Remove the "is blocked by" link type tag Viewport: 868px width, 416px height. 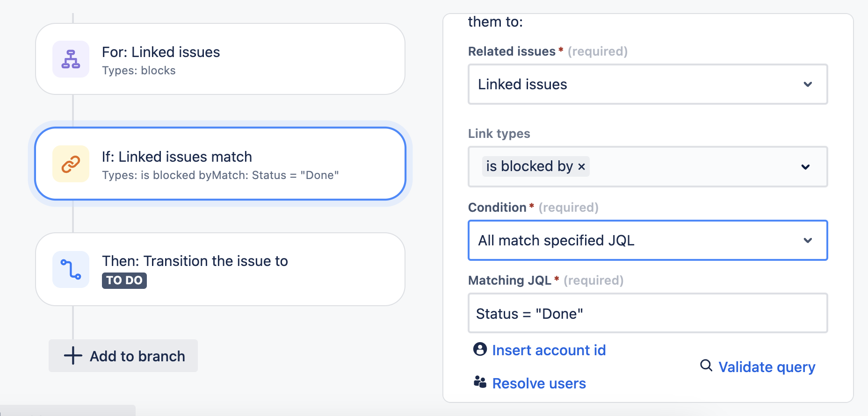click(x=581, y=166)
